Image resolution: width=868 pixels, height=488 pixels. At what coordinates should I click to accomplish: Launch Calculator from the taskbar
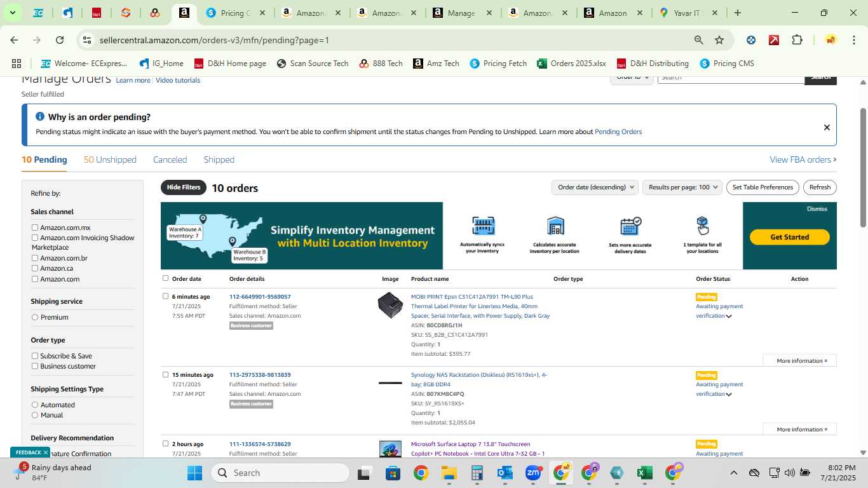click(x=477, y=473)
